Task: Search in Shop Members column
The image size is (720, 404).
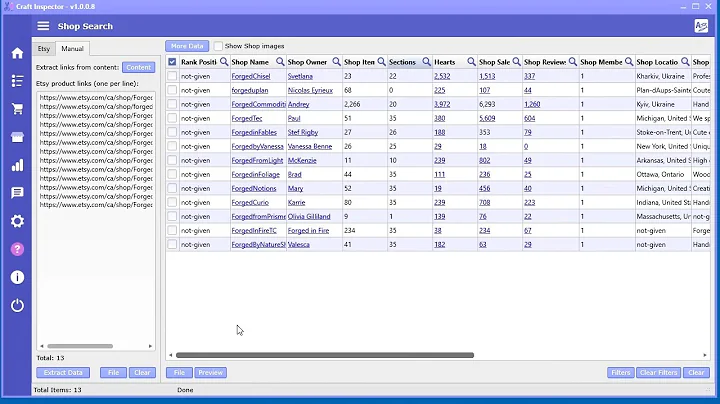Action: click(629, 62)
